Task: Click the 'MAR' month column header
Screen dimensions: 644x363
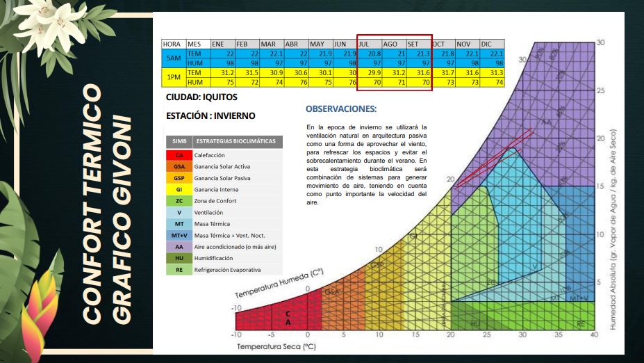Action: (x=272, y=44)
